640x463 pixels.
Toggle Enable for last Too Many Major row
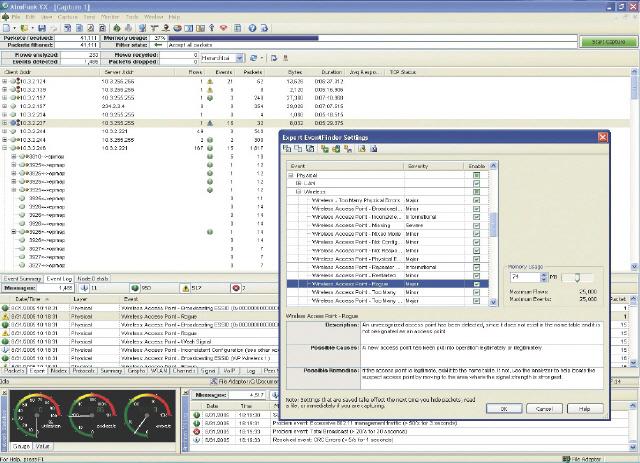coord(476,301)
